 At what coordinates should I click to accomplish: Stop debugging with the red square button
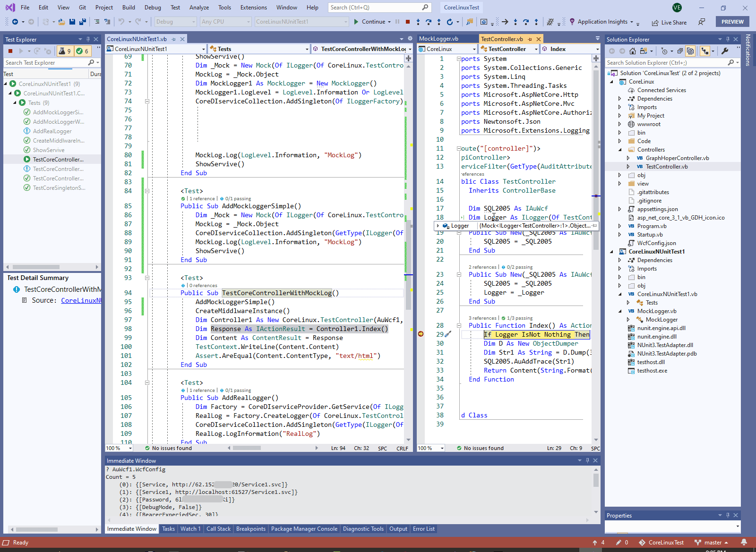(407, 22)
